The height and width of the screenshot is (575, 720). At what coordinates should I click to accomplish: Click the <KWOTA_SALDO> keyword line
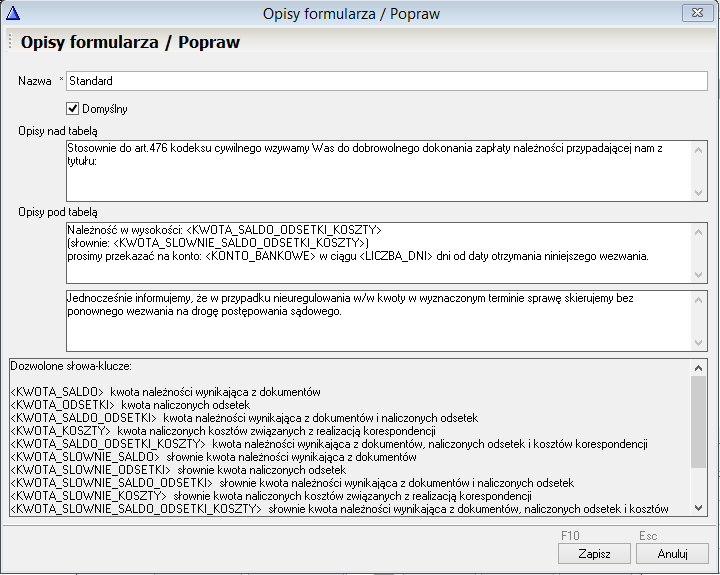pos(165,392)
